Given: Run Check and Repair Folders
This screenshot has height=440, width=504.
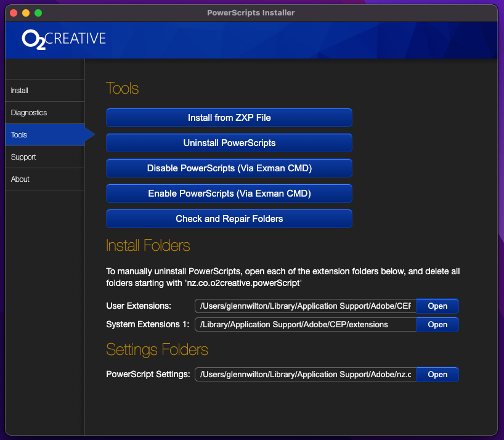Looking at the screenshot, I should pyautogui.click(x=229, y=219).
